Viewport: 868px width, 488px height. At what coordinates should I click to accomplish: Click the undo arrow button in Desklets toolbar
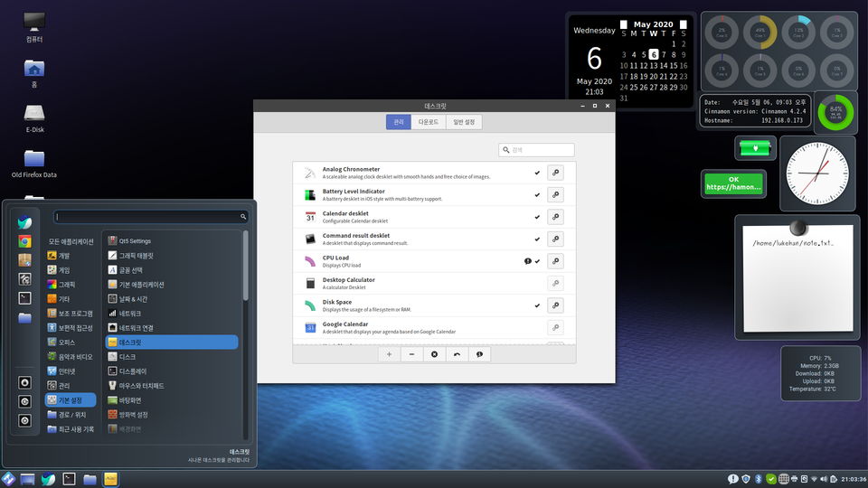pos(457,354)
